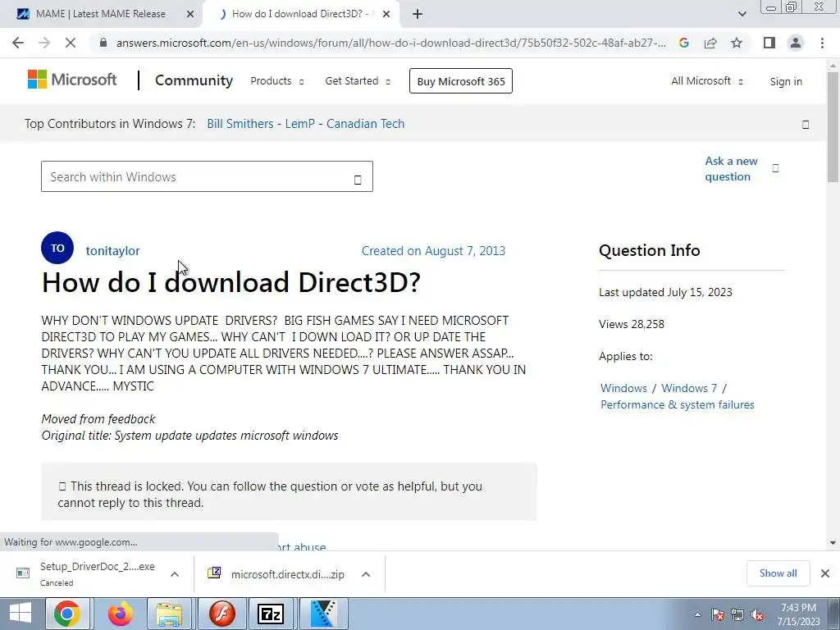Open Flash Player from the taskbar

pyautogui.click(x=221, y=614)
